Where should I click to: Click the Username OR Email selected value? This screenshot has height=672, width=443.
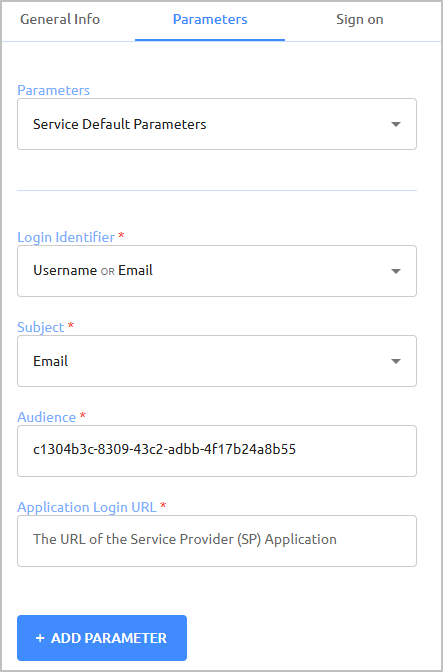pos(93,270)
